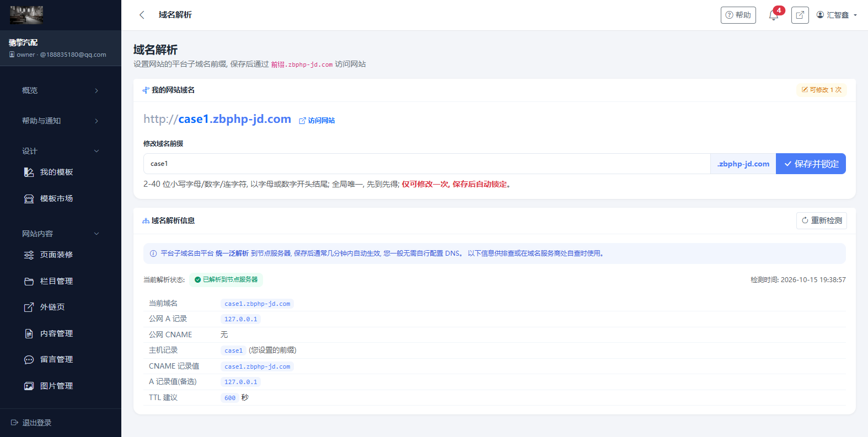Open the 汇智鑫 user account dropdown

point(837,15)
